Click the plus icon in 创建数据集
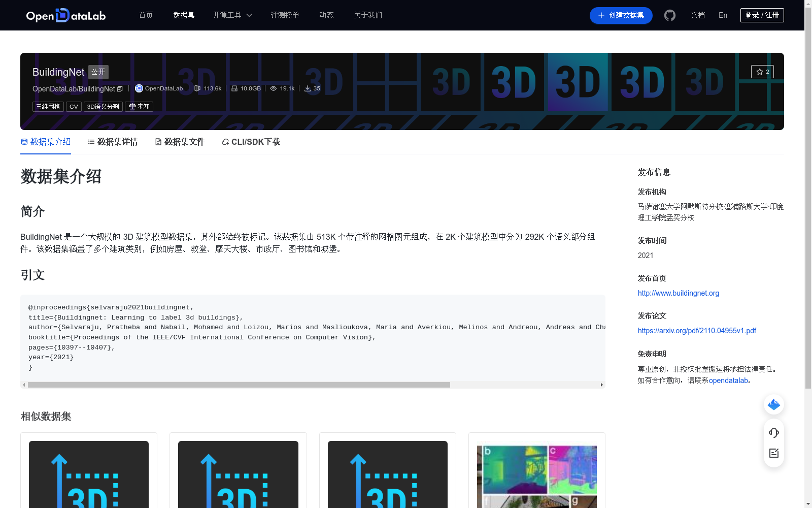 (601, 15)
